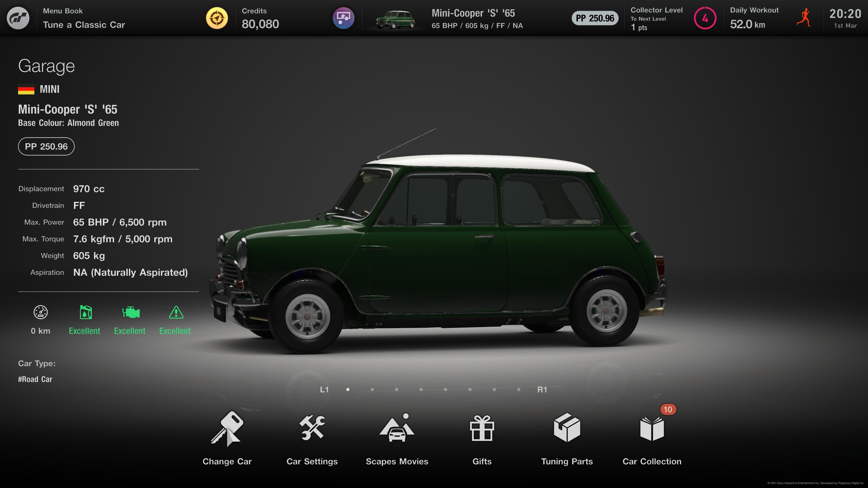The width and height of the screenshot is (868, 488).
Task: Select the last page dot
Action: [x=519, y=390]
